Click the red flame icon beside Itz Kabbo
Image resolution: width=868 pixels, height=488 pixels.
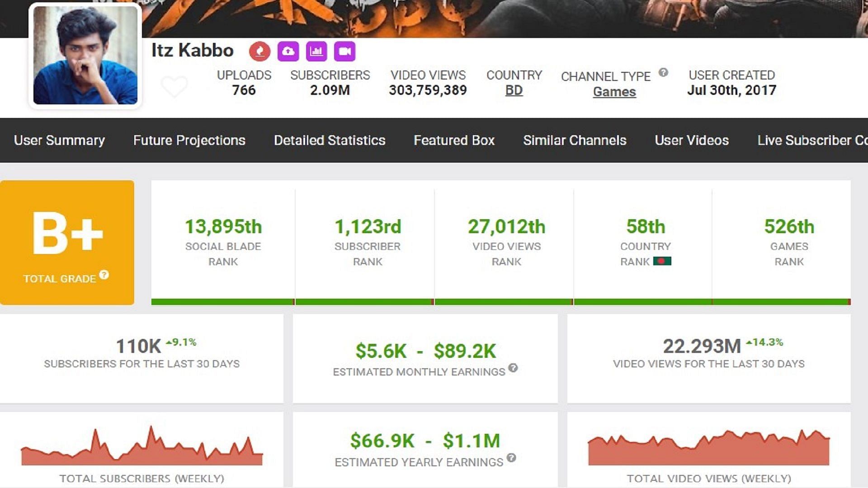tap(259, 51)
